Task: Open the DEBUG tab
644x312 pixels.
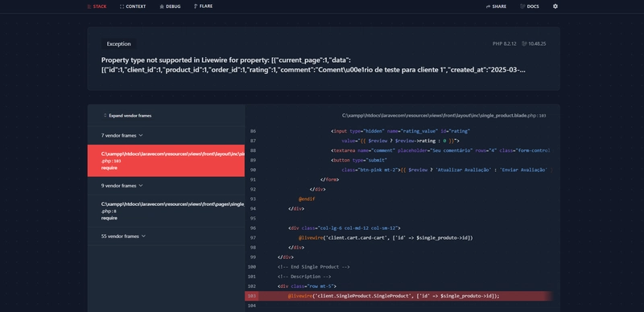Action: coord(170,6)
